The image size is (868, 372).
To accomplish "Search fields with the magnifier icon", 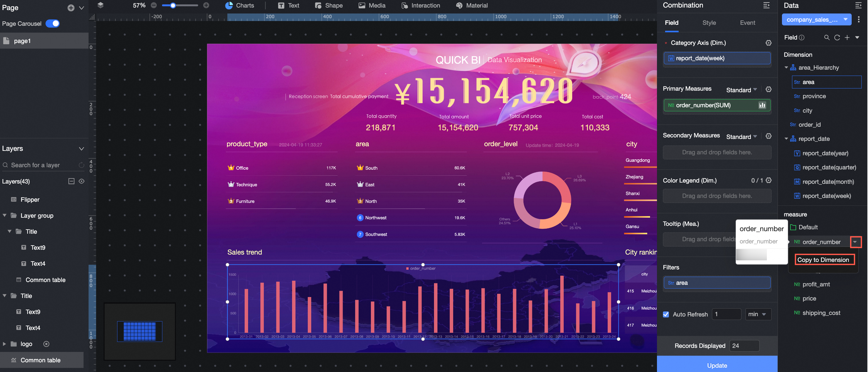I will point(827,37).
